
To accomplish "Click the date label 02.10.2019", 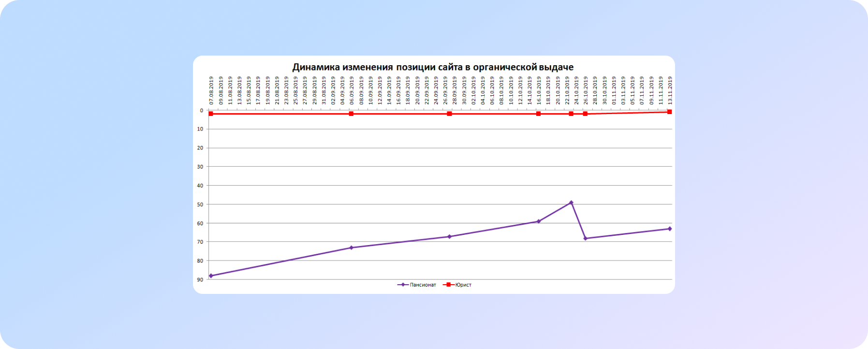I will tap(473, 90).
